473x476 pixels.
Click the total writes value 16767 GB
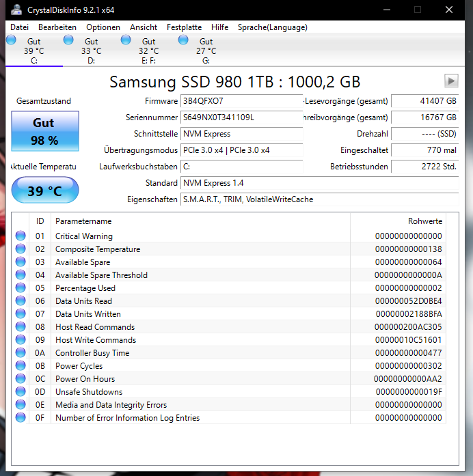pyautogui.click(x=425, y=117)
